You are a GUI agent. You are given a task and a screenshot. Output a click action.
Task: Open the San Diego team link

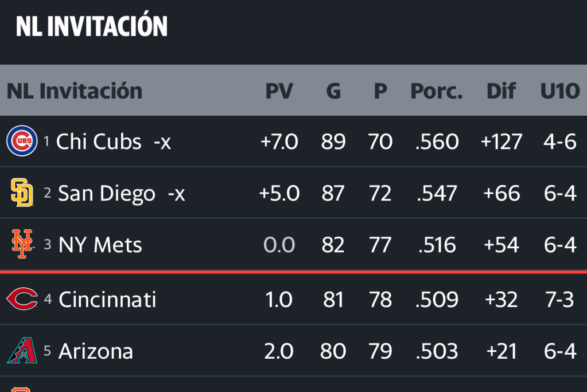pos(107,194)
